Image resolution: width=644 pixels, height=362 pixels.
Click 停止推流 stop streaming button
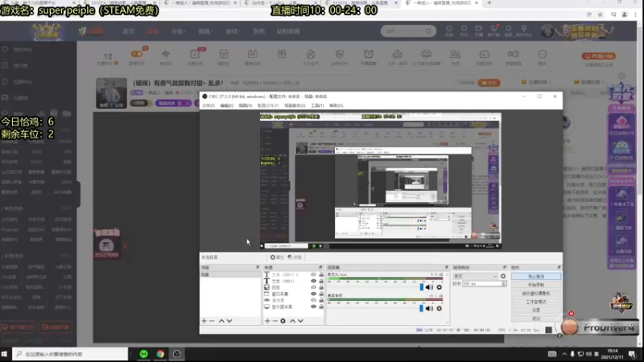(x=536, y=276)
